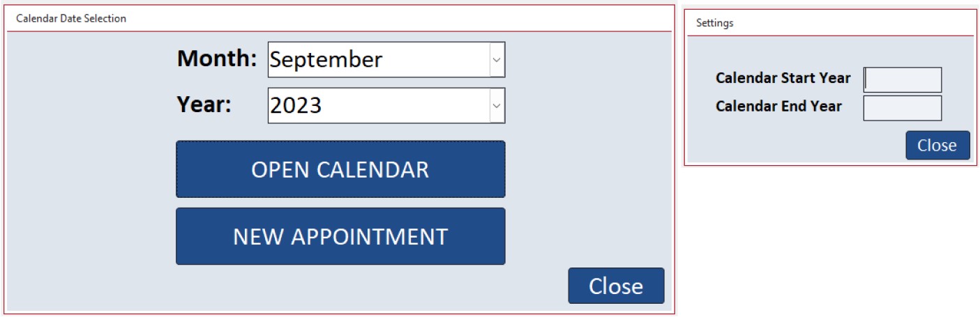
Task: Click the "Year:" label
Action: pyautogui.click(x=204, y=105)
